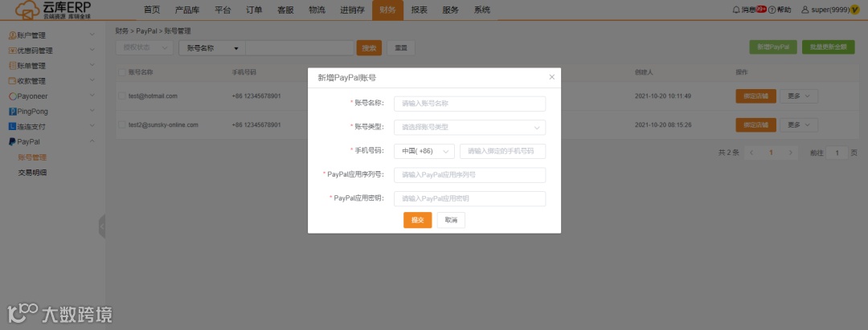
Task: Select 交易明细 in the sidebar
Action: click(x=32, y=173)
